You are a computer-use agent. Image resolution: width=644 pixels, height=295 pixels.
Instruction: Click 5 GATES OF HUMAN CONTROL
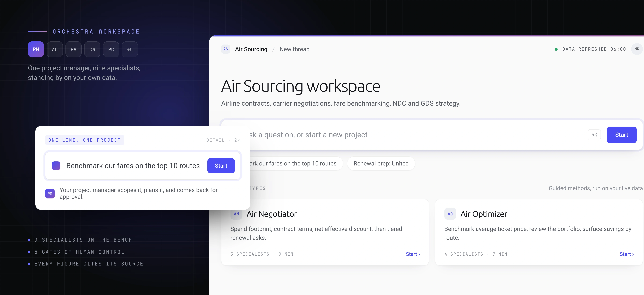pos(80,252)
